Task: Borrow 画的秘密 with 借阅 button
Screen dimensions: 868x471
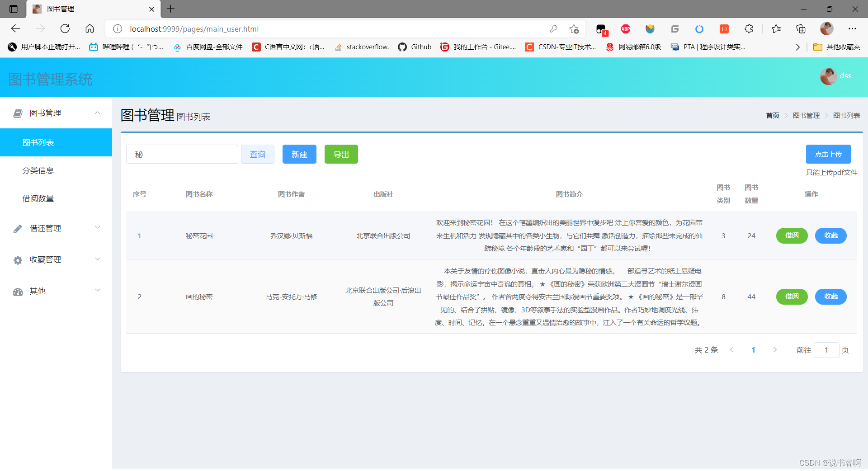Action: pyautogui.click(x=792, y=297)
